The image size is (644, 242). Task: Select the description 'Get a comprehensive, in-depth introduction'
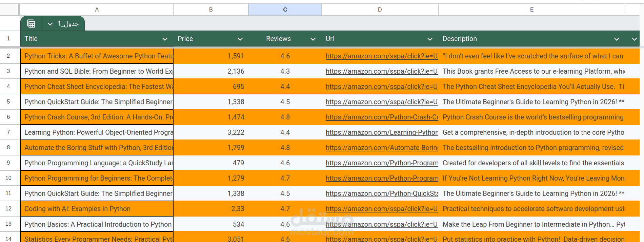531,132
